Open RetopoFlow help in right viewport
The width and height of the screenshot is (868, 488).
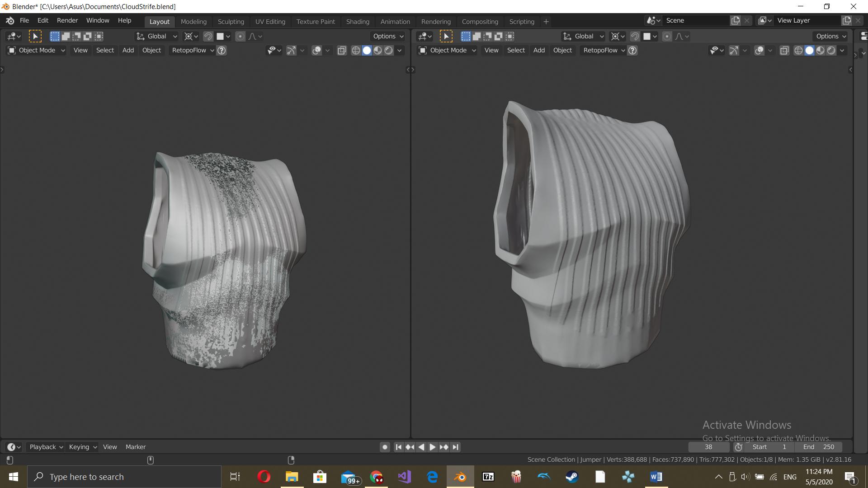[x=632, y=50]
